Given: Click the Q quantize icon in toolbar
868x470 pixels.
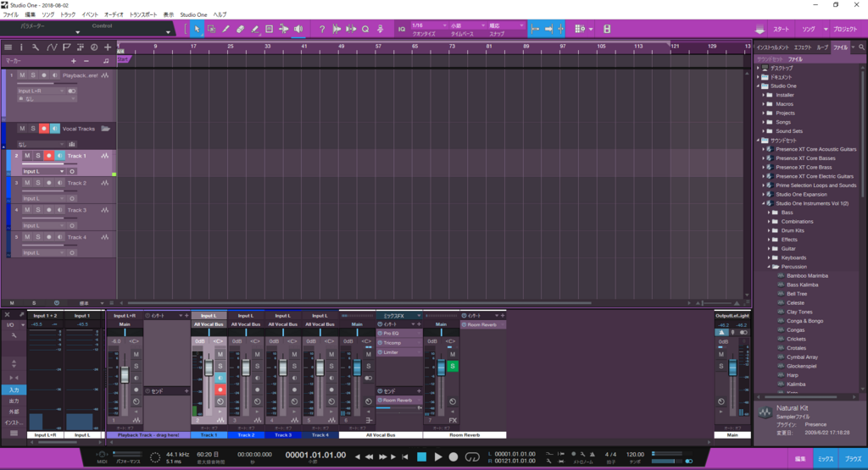Looking at the screenshot, I should click(x=365, y=29).
